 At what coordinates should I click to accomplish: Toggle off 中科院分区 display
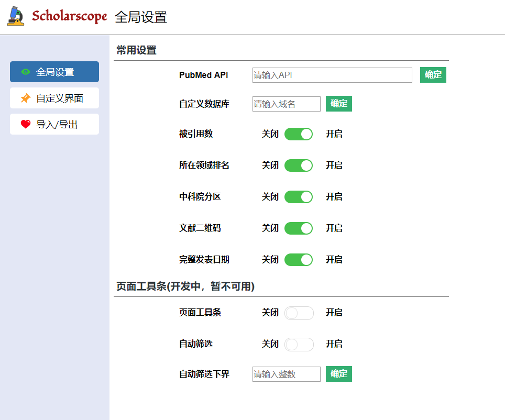click(298, 197)
